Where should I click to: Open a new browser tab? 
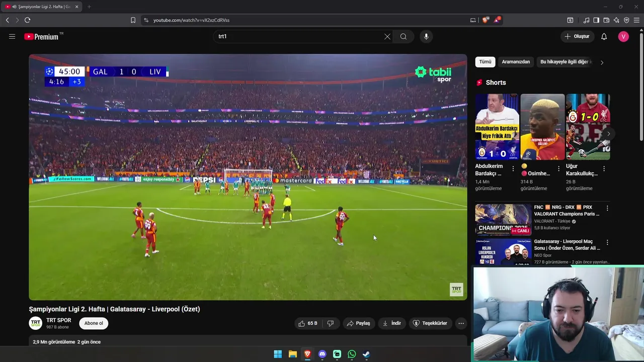click(89, 7)
